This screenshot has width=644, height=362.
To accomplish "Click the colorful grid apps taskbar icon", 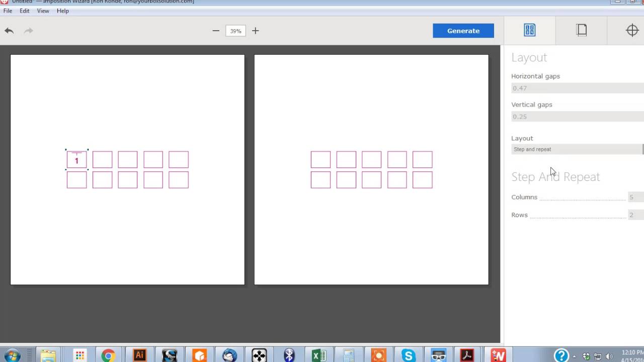I will tap(79, 355).
